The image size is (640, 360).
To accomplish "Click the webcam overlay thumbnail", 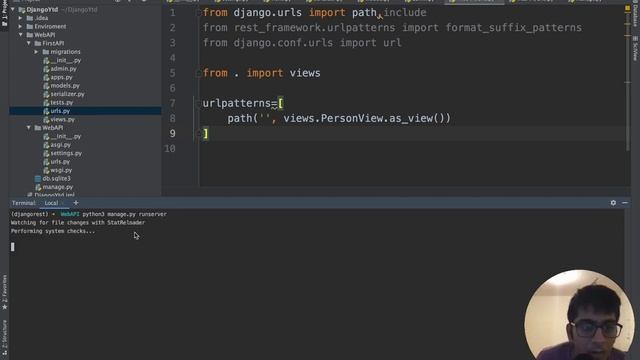I will (579, 315).
